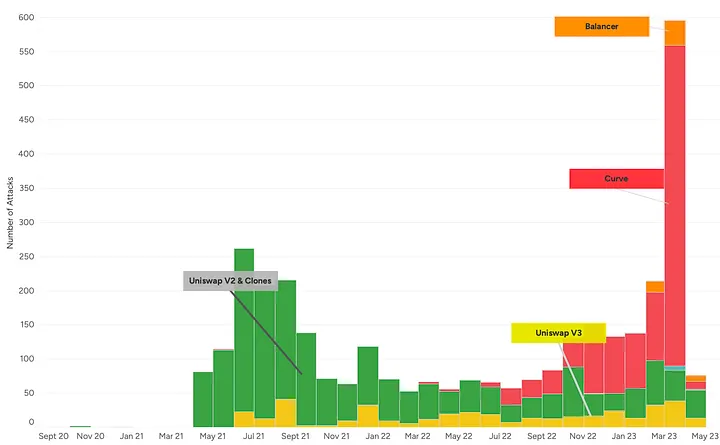Click the Jan 22 x-axis label

[377, 436]
